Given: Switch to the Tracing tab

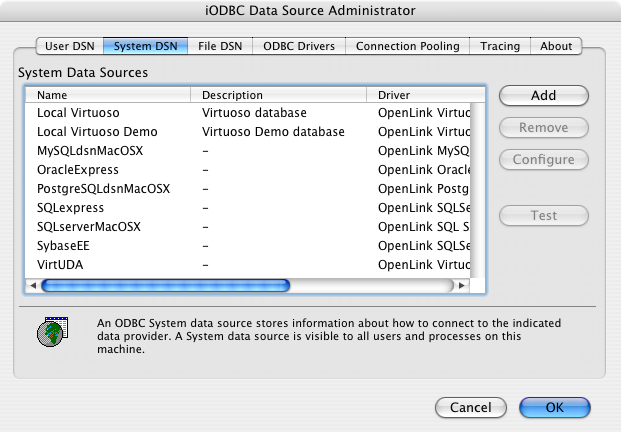Looking at the screenshot, I should coord(500,46).
